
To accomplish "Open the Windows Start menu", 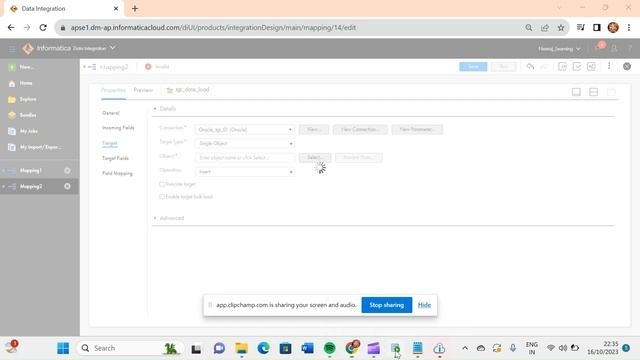I will tap(63, 348).
